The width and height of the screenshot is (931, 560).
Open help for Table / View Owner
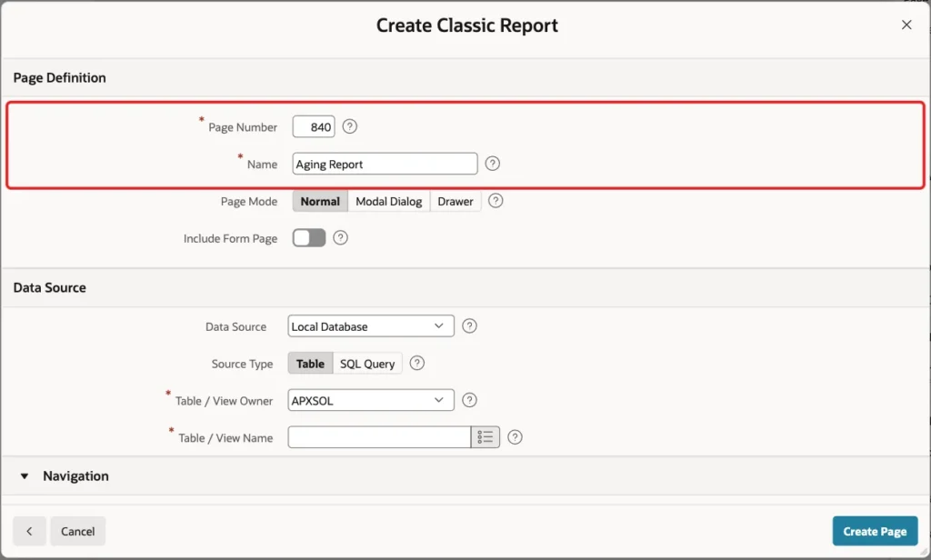[x=469, y=400]
